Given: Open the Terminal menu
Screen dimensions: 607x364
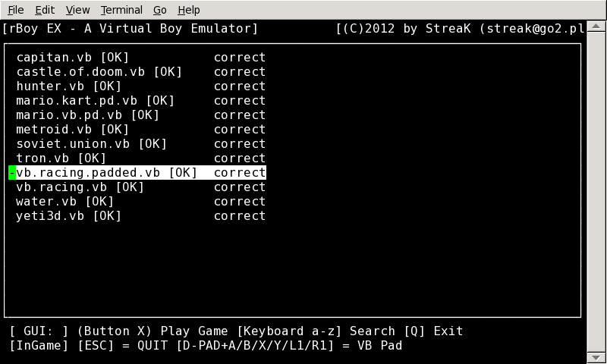Looking at the screenshot, I should click(121, 10).
